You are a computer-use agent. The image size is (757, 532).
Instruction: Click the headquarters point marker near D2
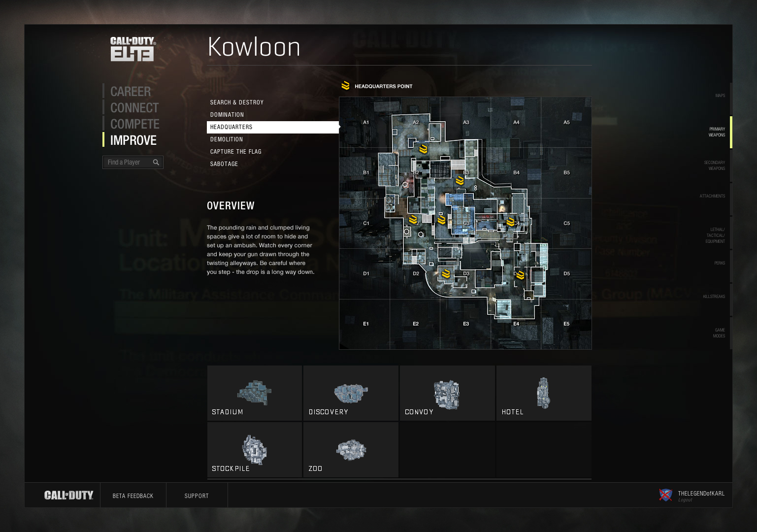pos(446,273)
